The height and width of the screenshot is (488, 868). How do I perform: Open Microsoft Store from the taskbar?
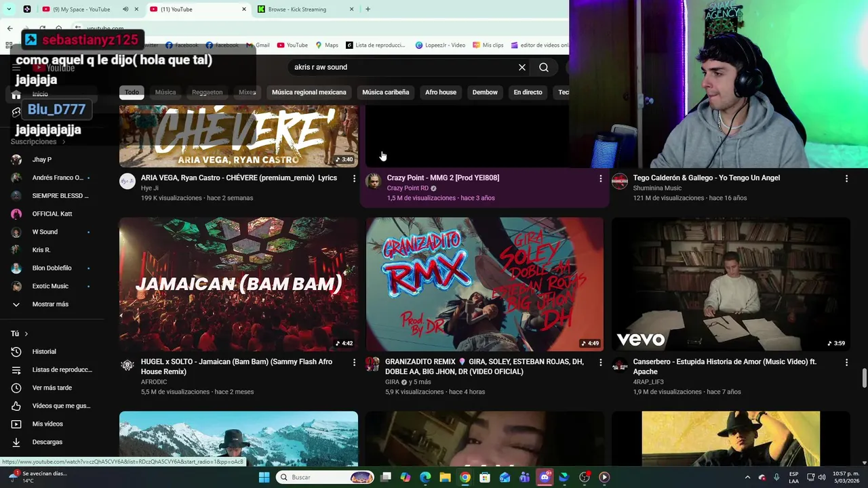click(485, 477)
